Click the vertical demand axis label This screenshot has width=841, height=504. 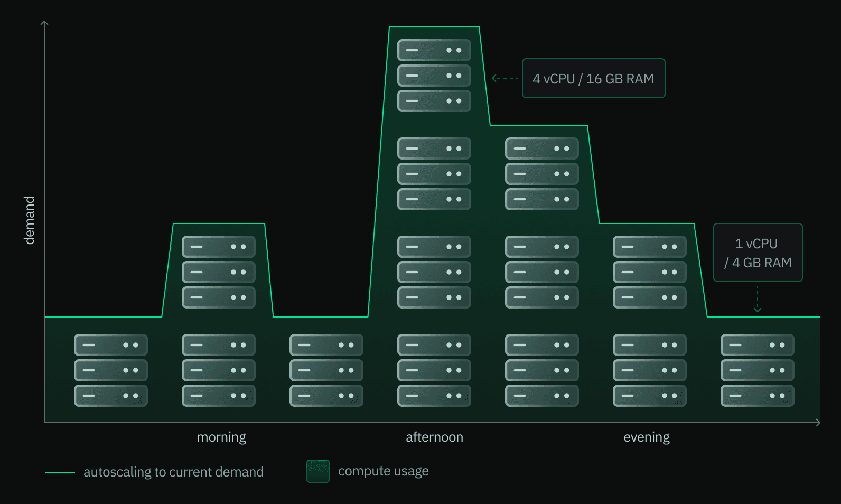tap(30, 220)
